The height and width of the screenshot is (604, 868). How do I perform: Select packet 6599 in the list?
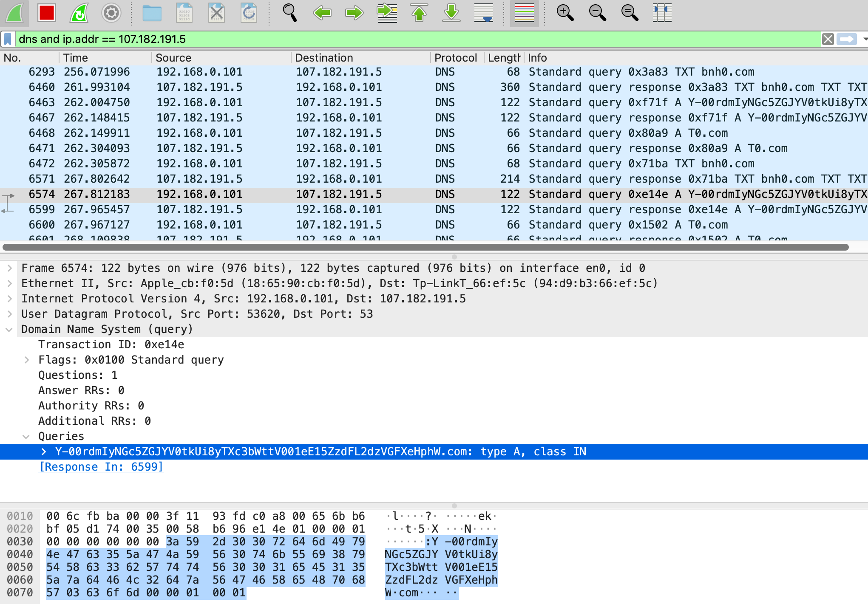point(434,209)
